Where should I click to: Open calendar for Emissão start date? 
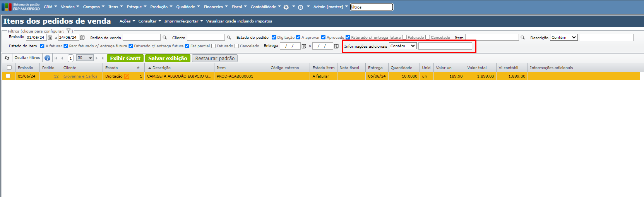50,38
